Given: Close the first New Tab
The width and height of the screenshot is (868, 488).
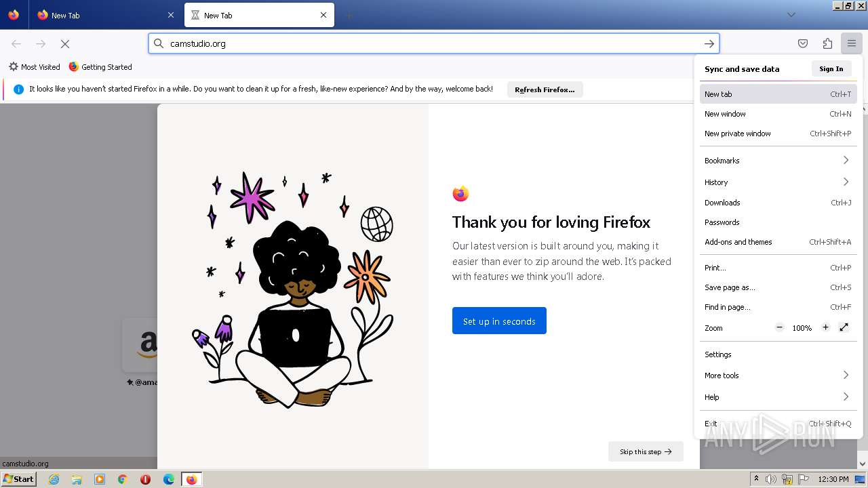Looking at the screenshot, I should pyautogui.click(x=170, y=15).
